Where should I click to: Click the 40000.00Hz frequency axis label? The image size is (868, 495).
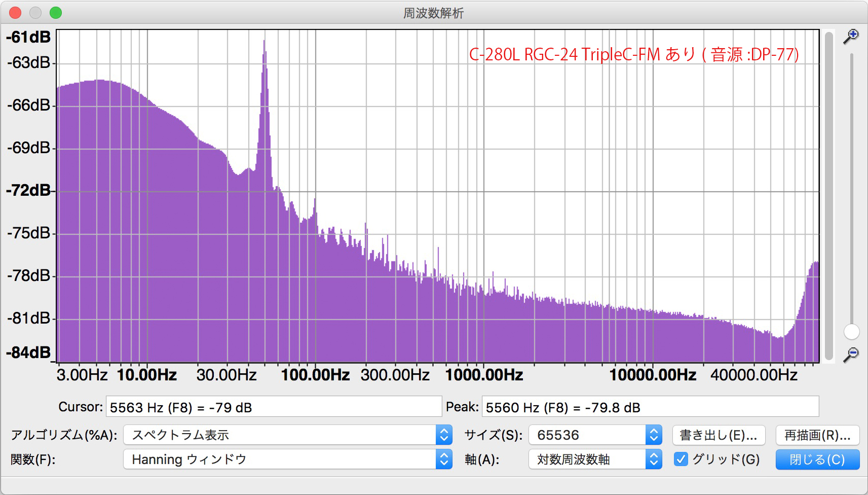pos(754,375)
